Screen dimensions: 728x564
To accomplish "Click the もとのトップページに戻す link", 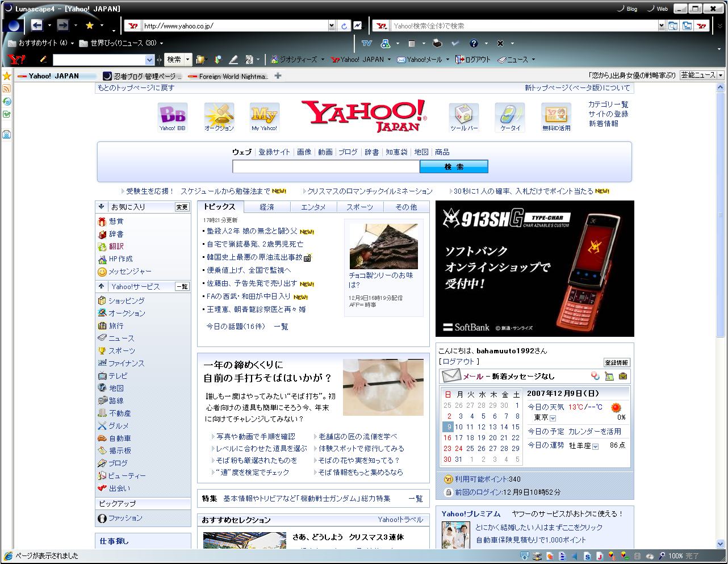I will pyautogui.click(x=136, y=87).
